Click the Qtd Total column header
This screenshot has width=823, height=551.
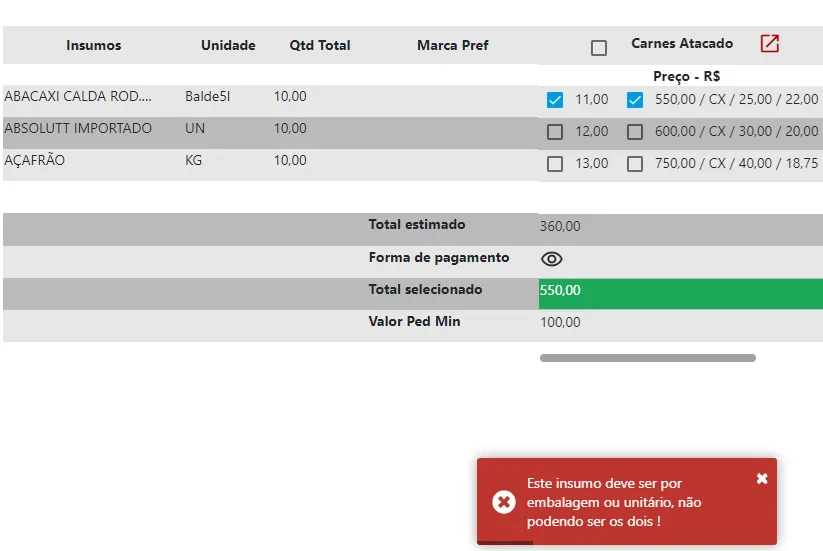click(320, 45)
